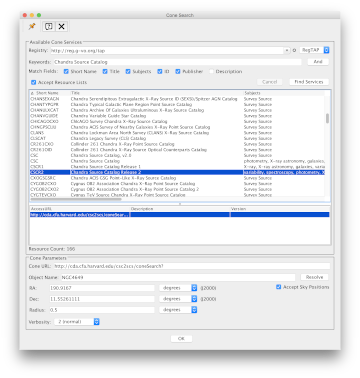360x378 pixels.
Task: Click the OK button
Action: (181, 338)
